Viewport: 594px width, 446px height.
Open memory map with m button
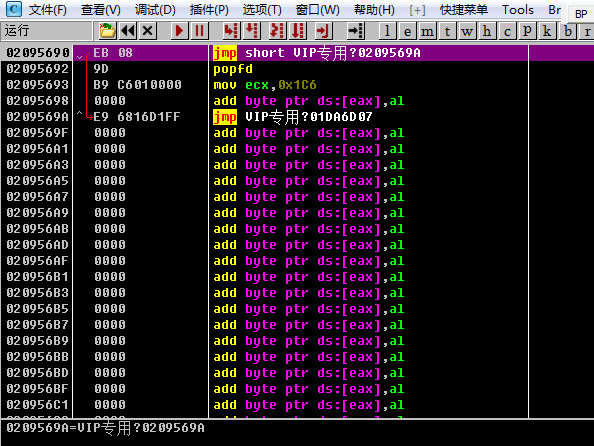point(427,31)
